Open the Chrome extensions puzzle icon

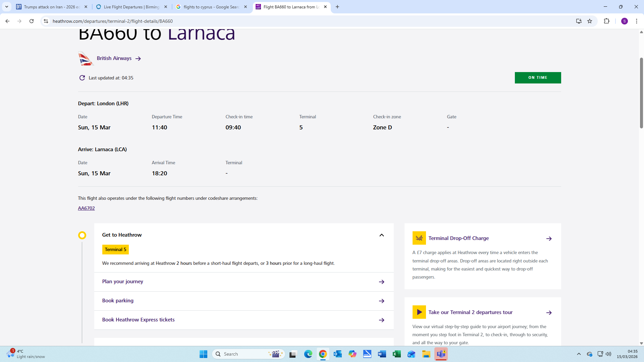coord(606,21)
